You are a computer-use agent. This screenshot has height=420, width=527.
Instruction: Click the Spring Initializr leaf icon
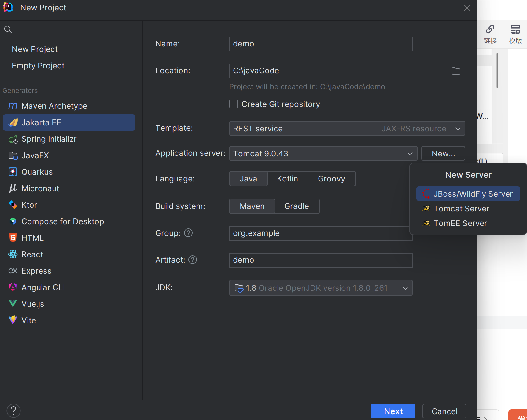(x=13, y=139)
